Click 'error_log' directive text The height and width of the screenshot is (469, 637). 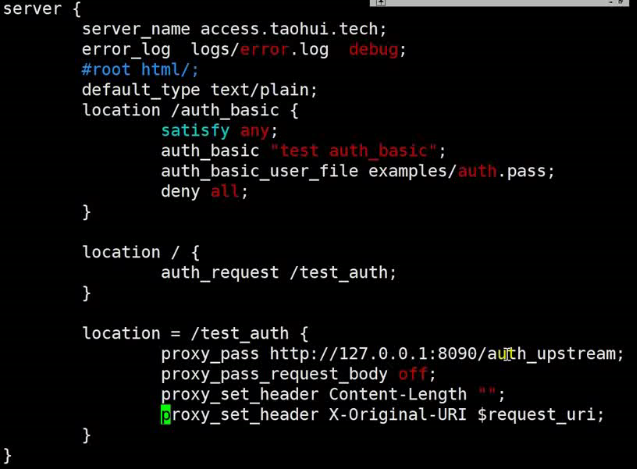tap(126, 50)
